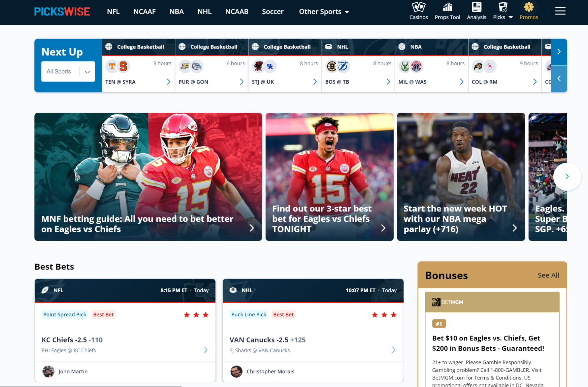
Task: Click the College Basketball globe icon above TEN @ SYRA
Action: point(109,47)
